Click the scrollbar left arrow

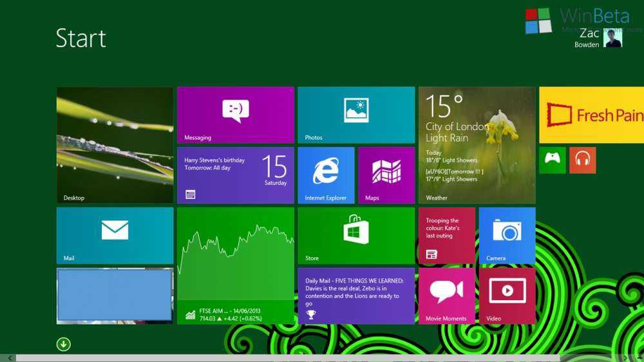click(10, 358)
